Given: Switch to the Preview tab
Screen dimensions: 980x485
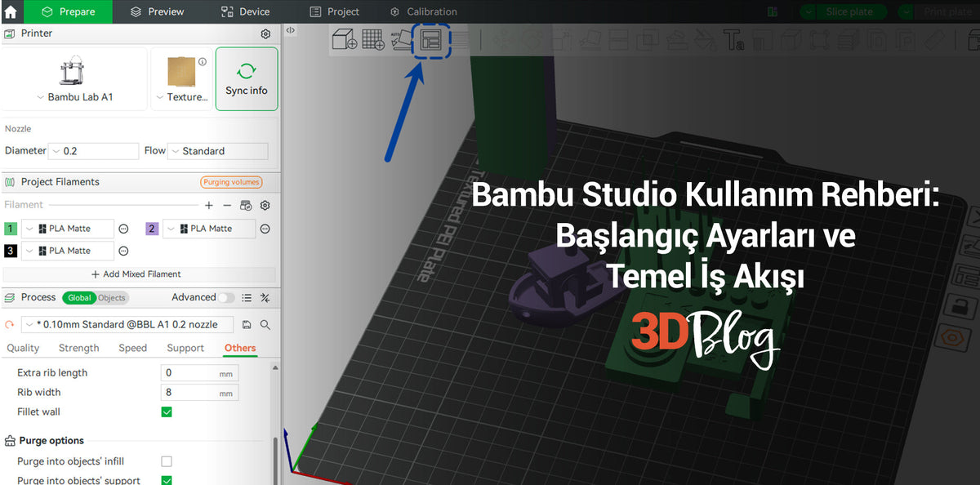Looking at the screenshot, I should tap(158, 11).
